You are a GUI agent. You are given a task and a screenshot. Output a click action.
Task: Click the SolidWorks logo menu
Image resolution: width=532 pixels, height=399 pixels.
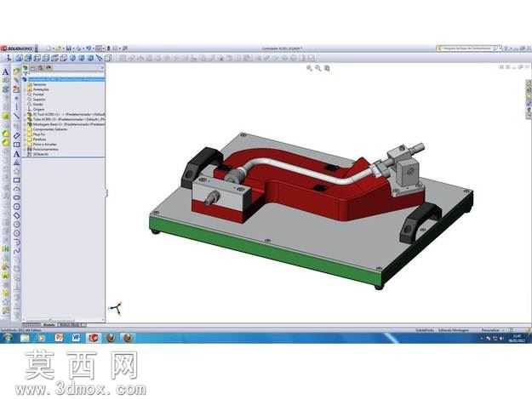pyautogui.click(x=17, y=48)
